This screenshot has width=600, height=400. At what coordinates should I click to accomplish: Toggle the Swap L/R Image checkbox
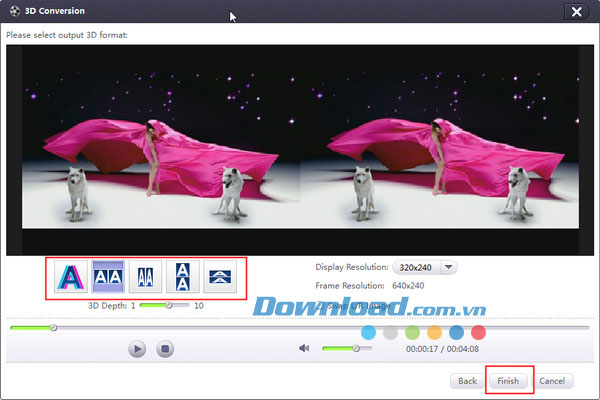[x=322, y=306]
